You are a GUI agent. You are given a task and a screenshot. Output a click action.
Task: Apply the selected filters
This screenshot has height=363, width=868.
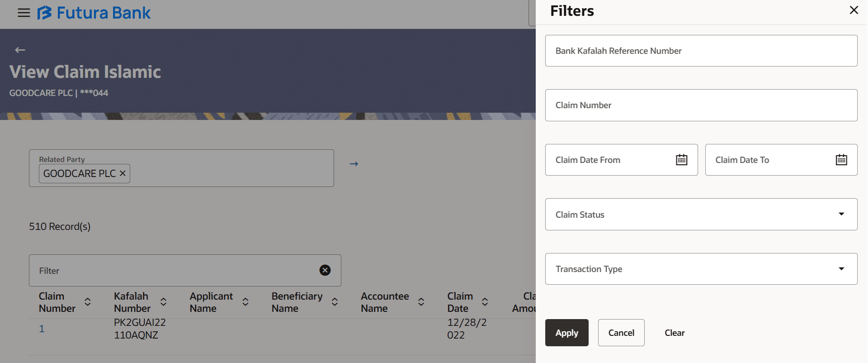(x=566, y=333)
